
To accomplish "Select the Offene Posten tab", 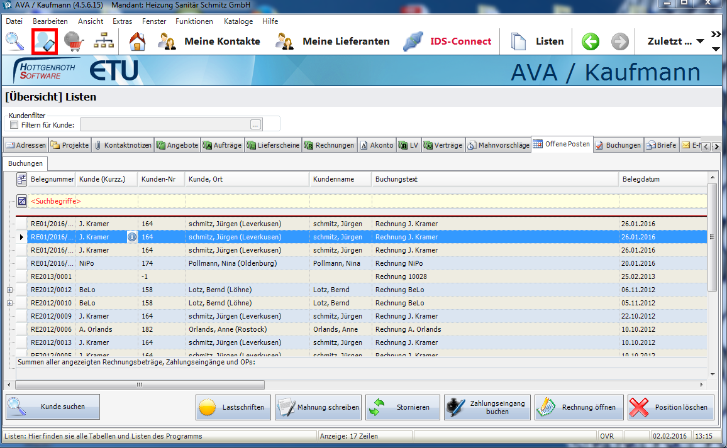I will [x=562, y=144].
